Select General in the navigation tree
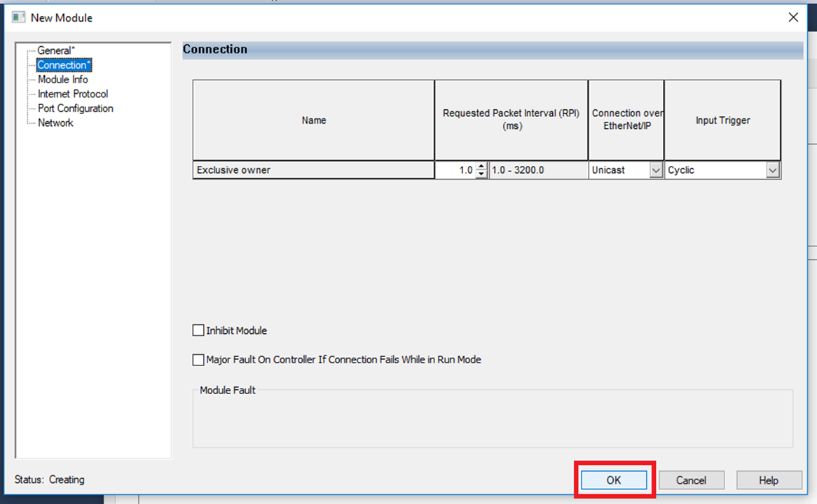The width and height of the screenshot is (817, 504). [x=55, y=50]
